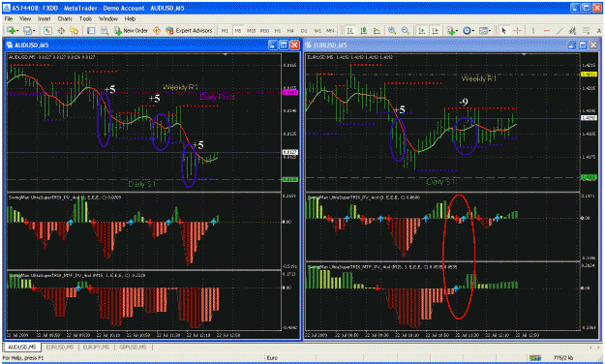Viewport: 605px width, 364px height.
Task: Set timeframe to M15
Action: [251, 30]
